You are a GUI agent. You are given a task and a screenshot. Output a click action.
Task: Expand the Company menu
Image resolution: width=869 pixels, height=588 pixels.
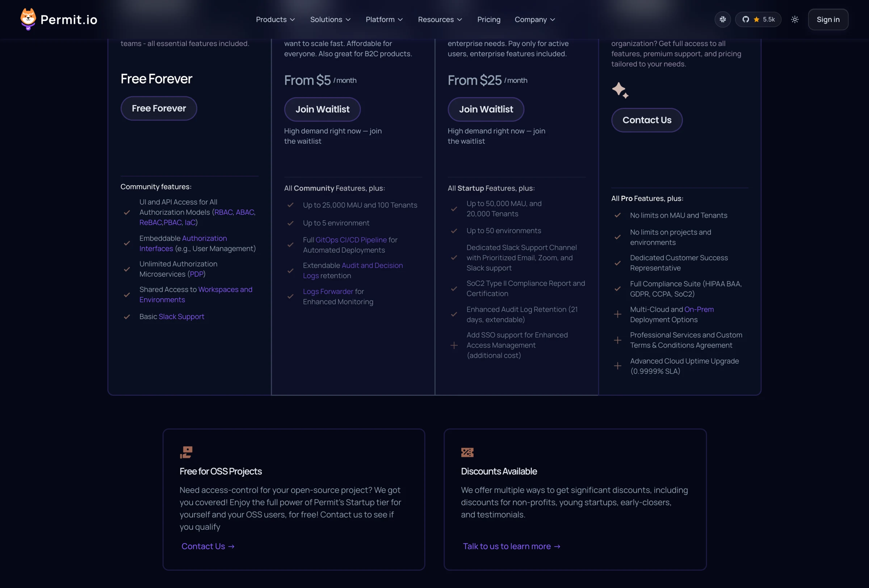(535, 20)
